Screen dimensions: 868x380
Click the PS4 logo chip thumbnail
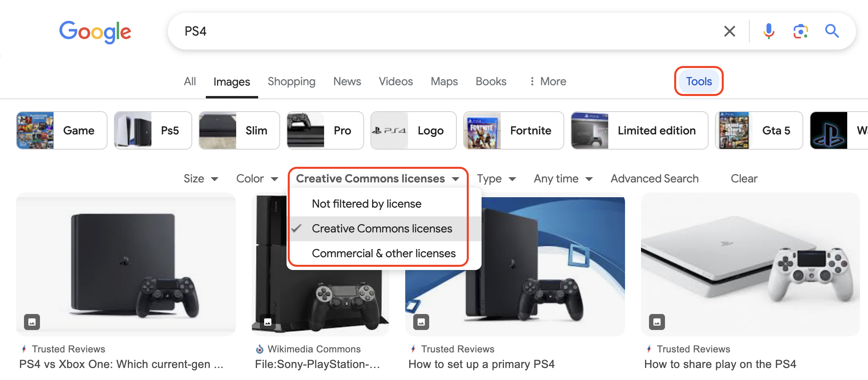click(389, 130)
